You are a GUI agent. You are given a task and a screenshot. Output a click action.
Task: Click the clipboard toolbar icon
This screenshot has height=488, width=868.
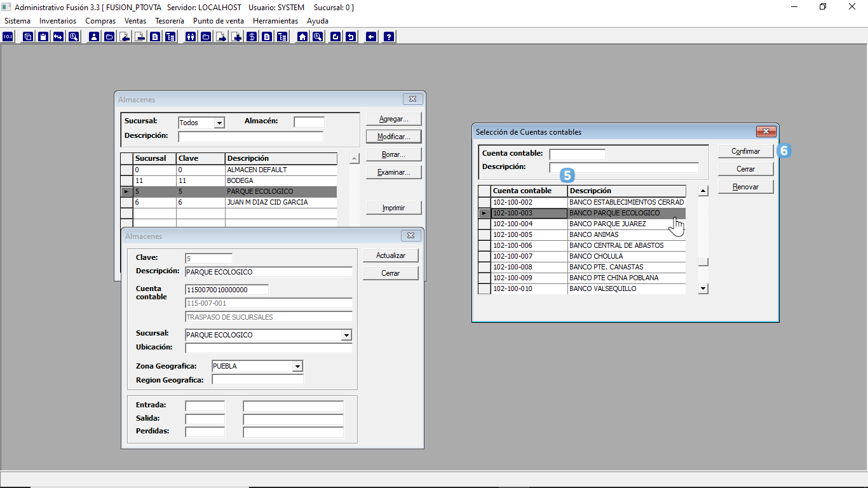coord(43,37)
